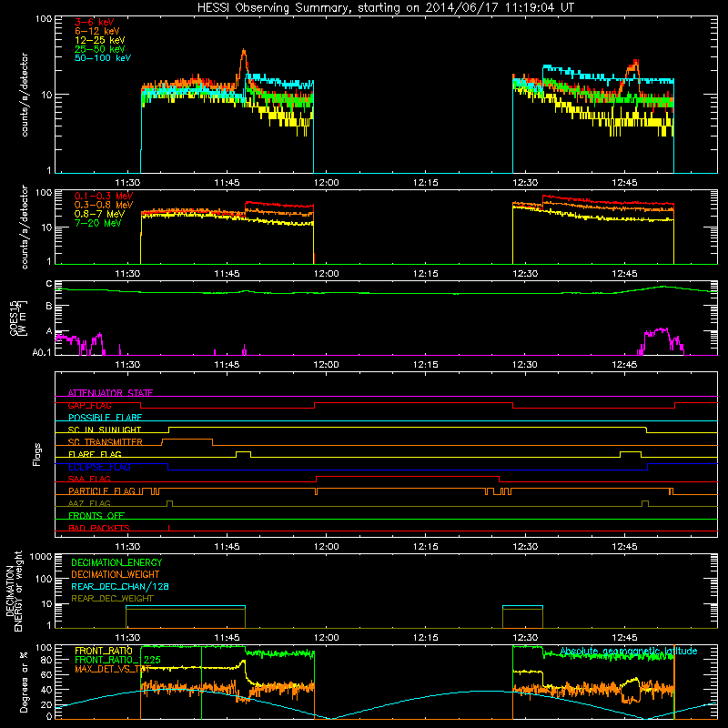This screenshot has width=728, height=728.
Task: Click the 25-50 keV legend entry
Action: click(x=99, y=49)
